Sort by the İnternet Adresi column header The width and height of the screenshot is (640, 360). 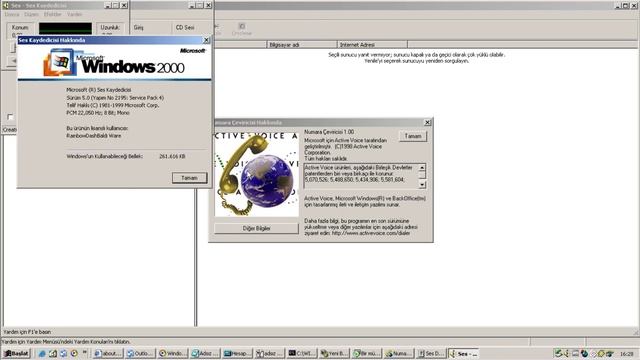point(372,44)
